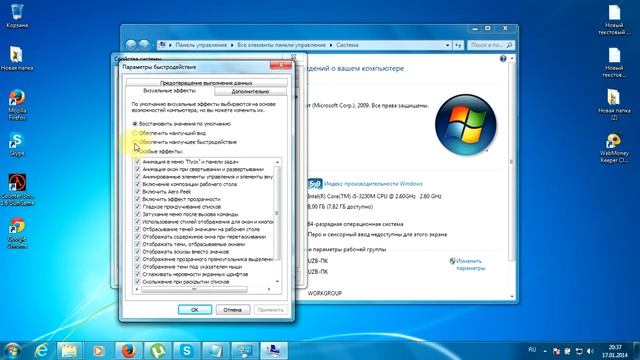Viewport: 640px width, 360px height.
Task: Refresh the Control Panel address bar
Action: click(458, 45)
